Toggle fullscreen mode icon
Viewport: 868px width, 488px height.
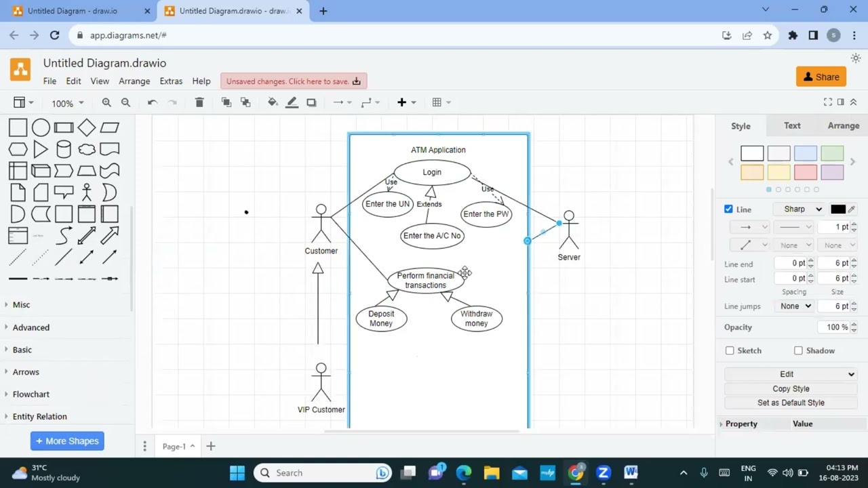(x=828, y=102)
